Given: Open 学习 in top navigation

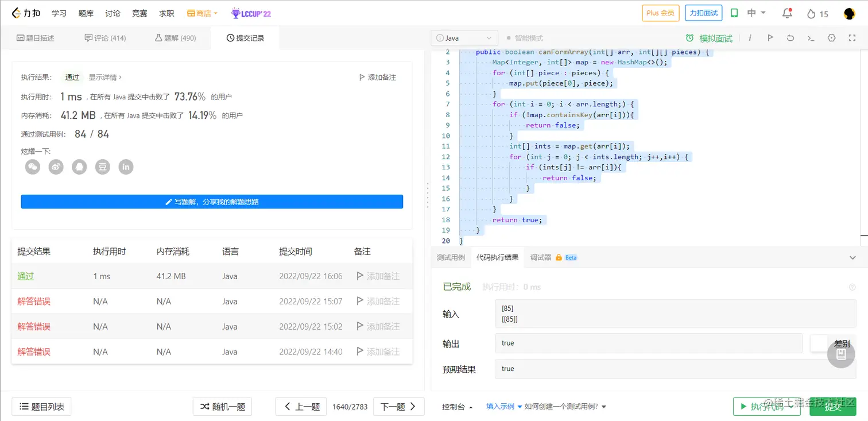Looking at the screenshot, I should pyautogui.click(x=59, y=13).
